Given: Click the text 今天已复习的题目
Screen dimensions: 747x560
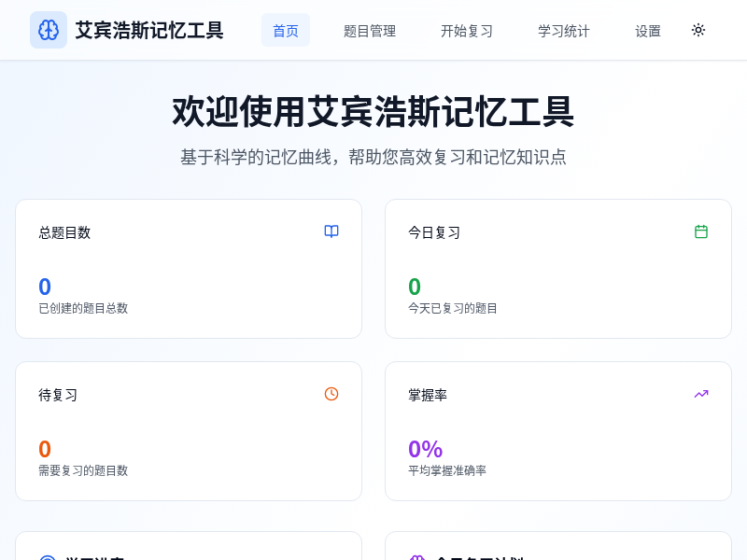Looking at the screenshot, I should point(453,308).
